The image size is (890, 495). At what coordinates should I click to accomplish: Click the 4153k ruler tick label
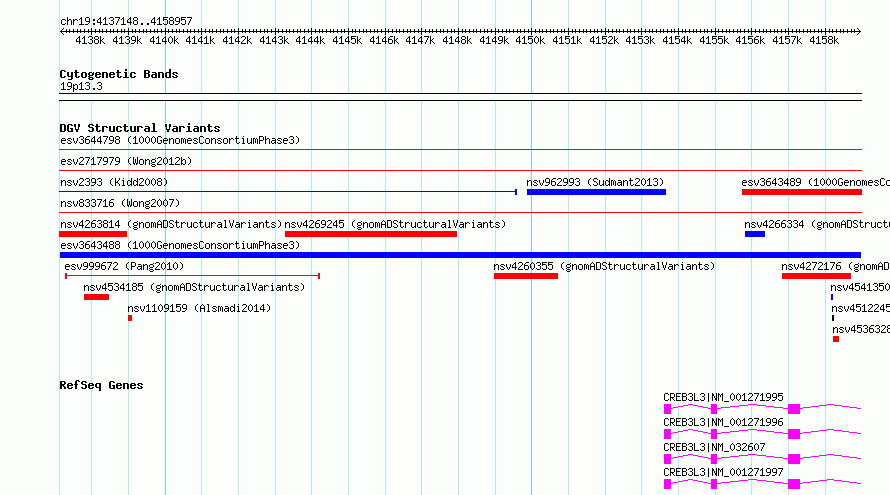pyautogui.click(x=641, y=40)
